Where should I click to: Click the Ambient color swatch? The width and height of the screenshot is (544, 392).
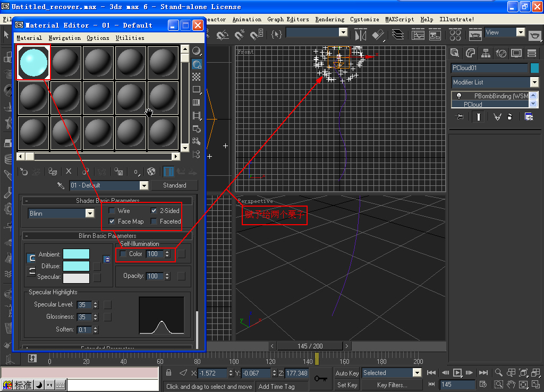[76, 254]
